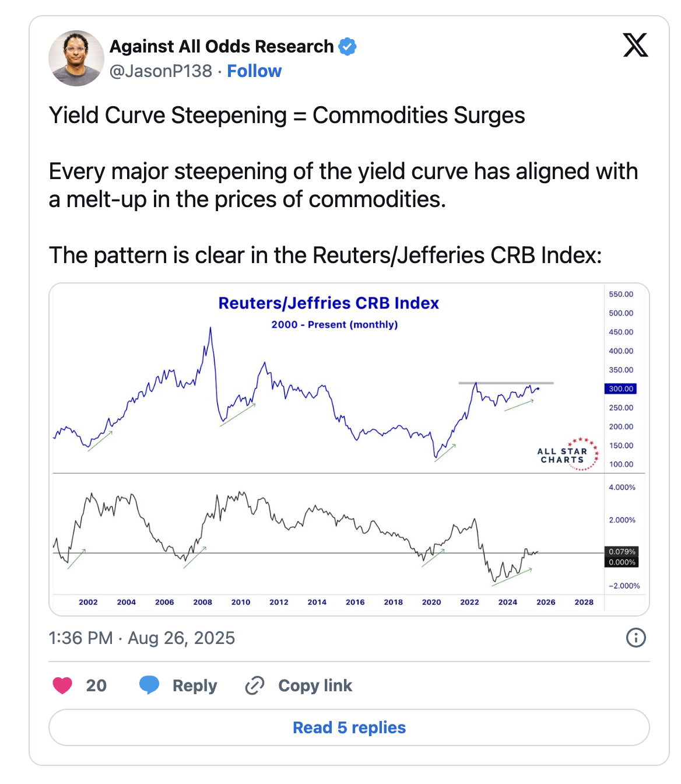Click the Copy link text label
Viewport: 681px width, 784px height.
click(315, 685)
